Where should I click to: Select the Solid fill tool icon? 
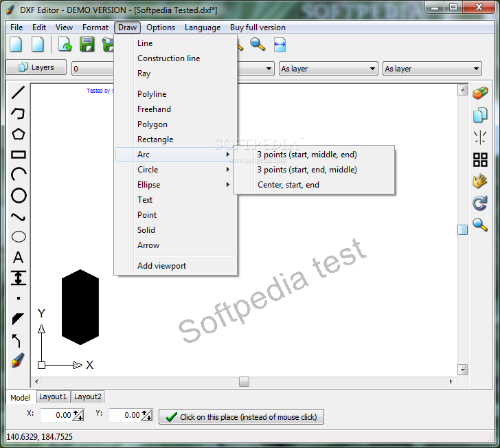pyautogui.click(x=18, y=319)
